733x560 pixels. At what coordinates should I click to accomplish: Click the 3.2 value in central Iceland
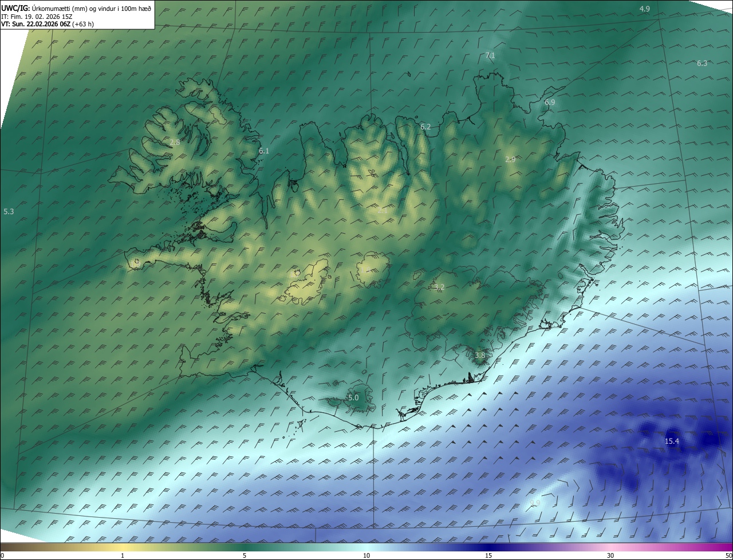click(439, 287)
